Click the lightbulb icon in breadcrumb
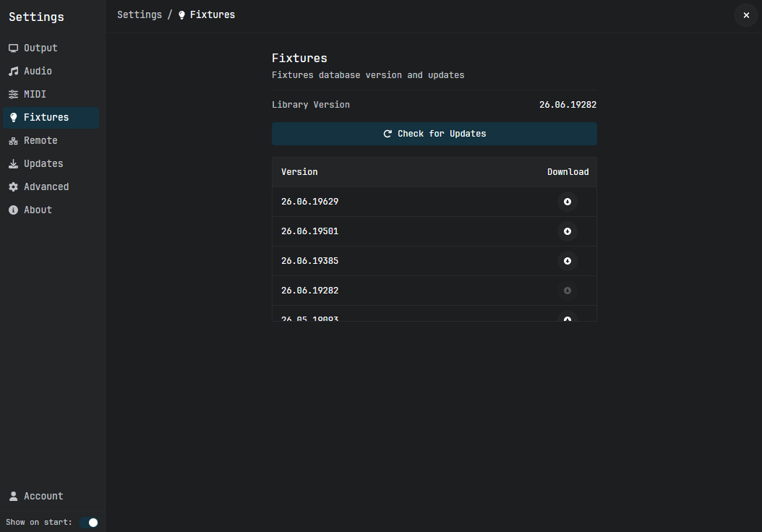The width and height of the screenshot is (762, 532). 181,15
